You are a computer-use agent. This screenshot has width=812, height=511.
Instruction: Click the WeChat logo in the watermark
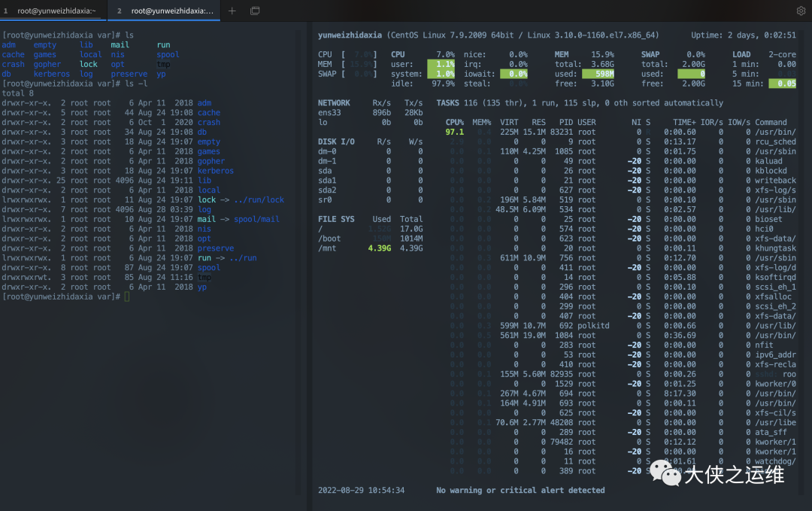tap(665, 473)
